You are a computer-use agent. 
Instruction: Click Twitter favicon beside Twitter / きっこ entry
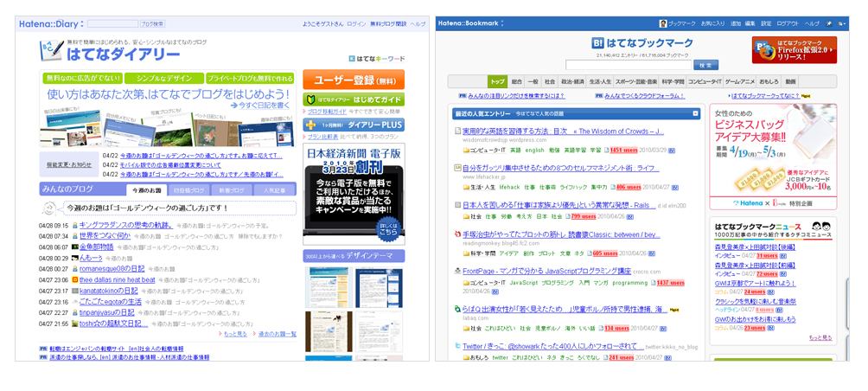[x=458, y=346]
